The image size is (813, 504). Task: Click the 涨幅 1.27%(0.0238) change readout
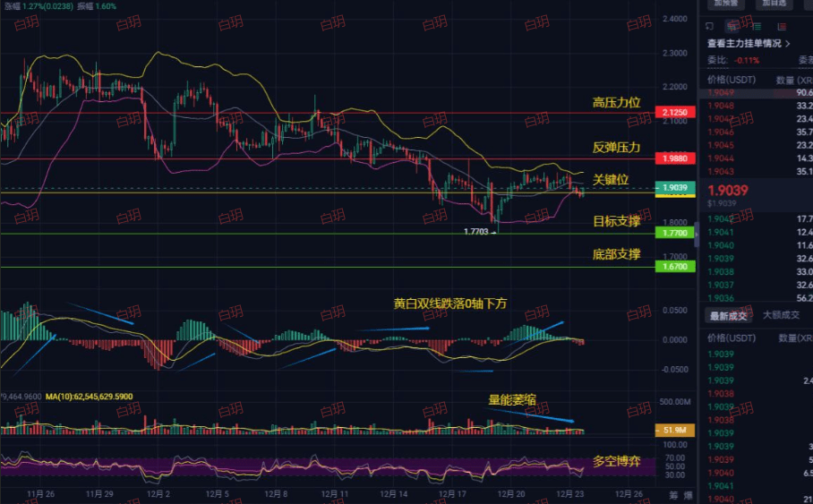pos(39,6)
